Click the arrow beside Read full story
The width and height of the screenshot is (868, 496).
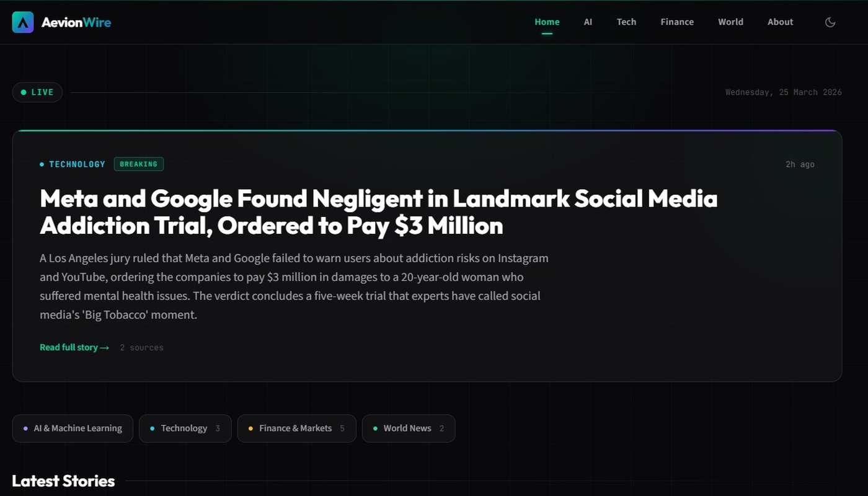click(104, 347)
